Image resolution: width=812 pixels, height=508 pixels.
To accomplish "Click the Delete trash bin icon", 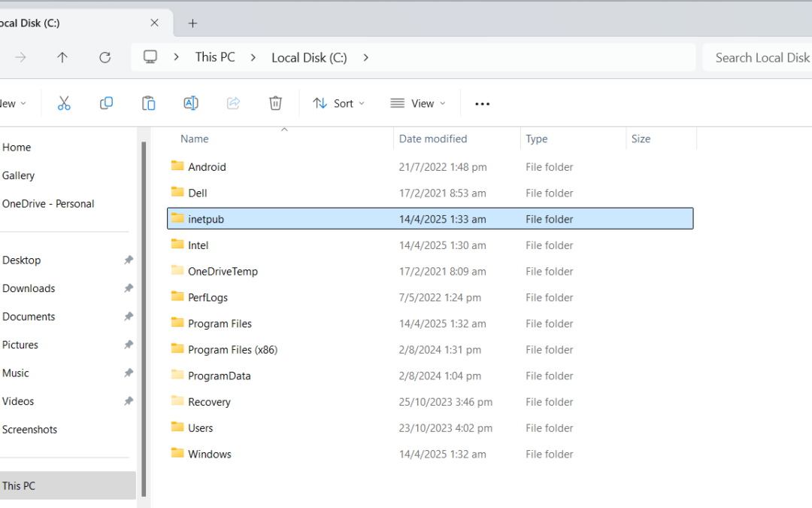I will point(275,103).
